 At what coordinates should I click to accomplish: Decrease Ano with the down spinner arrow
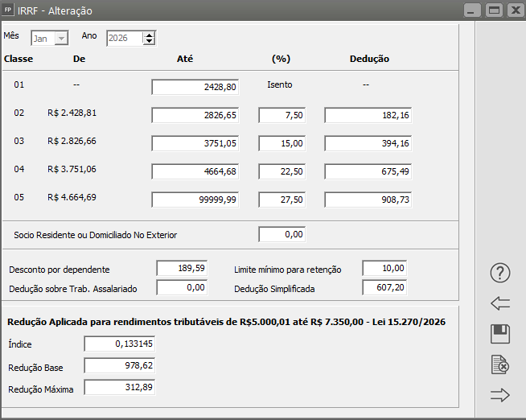(149, 42)
